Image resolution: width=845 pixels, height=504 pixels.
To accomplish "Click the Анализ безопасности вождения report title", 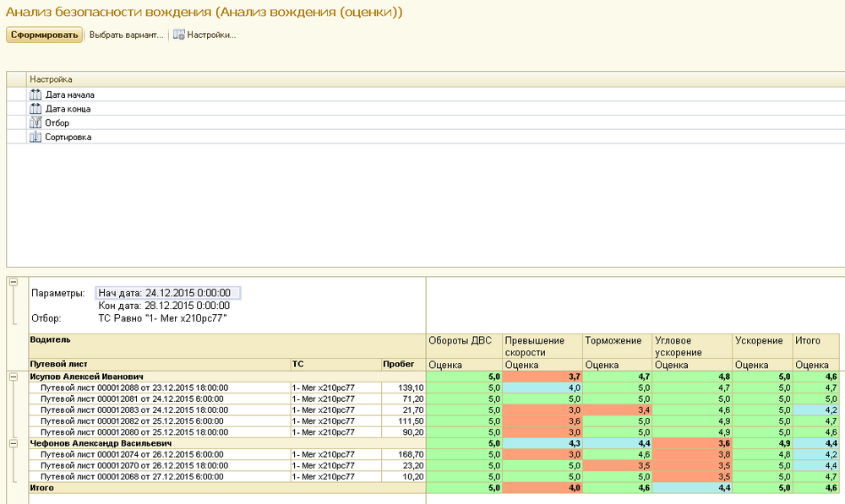I will coord(204,12).
